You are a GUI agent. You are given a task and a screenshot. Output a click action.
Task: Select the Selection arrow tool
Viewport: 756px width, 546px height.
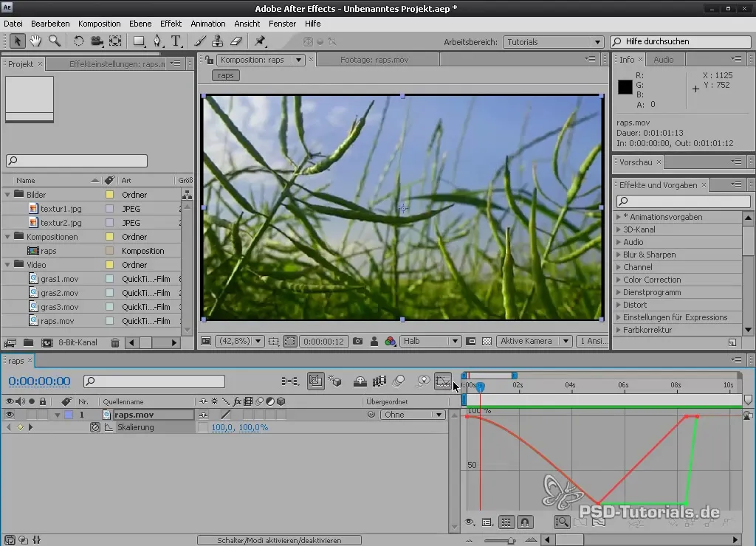tap(17, 41)
